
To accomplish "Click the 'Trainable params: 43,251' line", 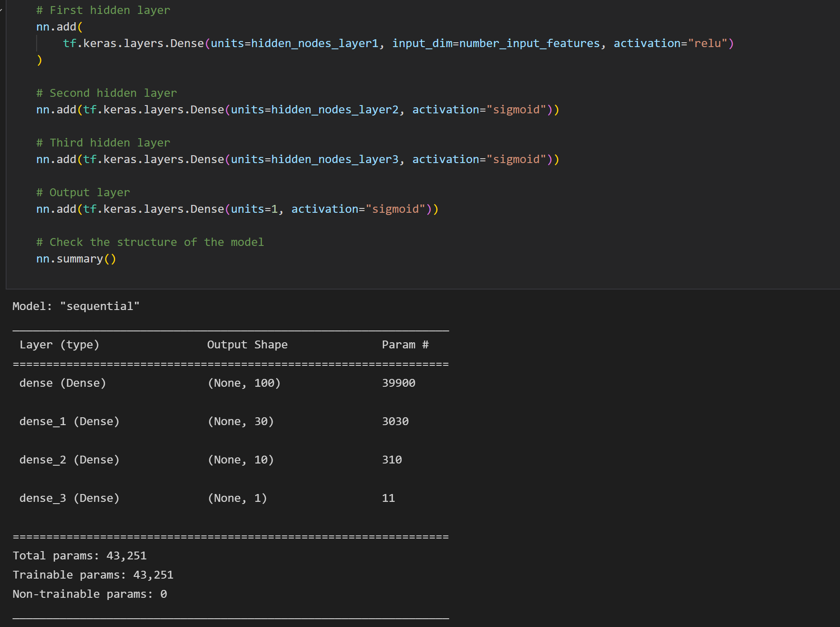I will coord(93,575).
